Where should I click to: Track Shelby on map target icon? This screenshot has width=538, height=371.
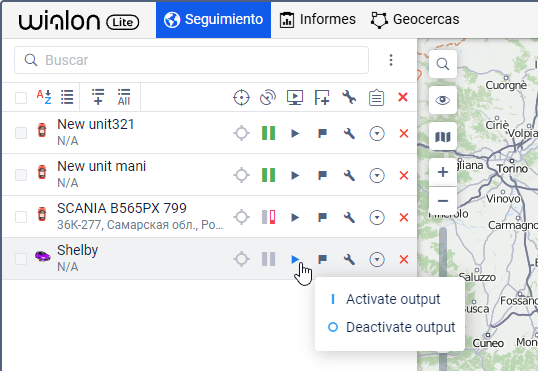tap(242, 259)
